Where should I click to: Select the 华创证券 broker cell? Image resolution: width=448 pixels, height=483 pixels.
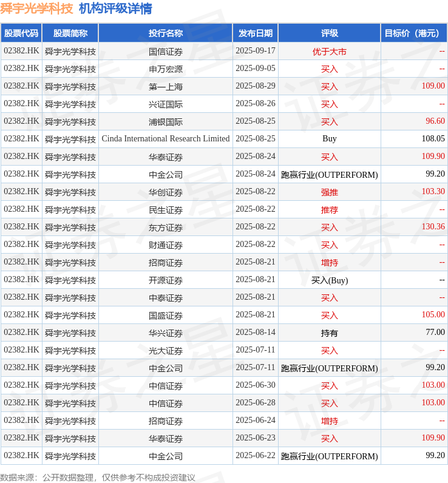[x=166, y=192]
